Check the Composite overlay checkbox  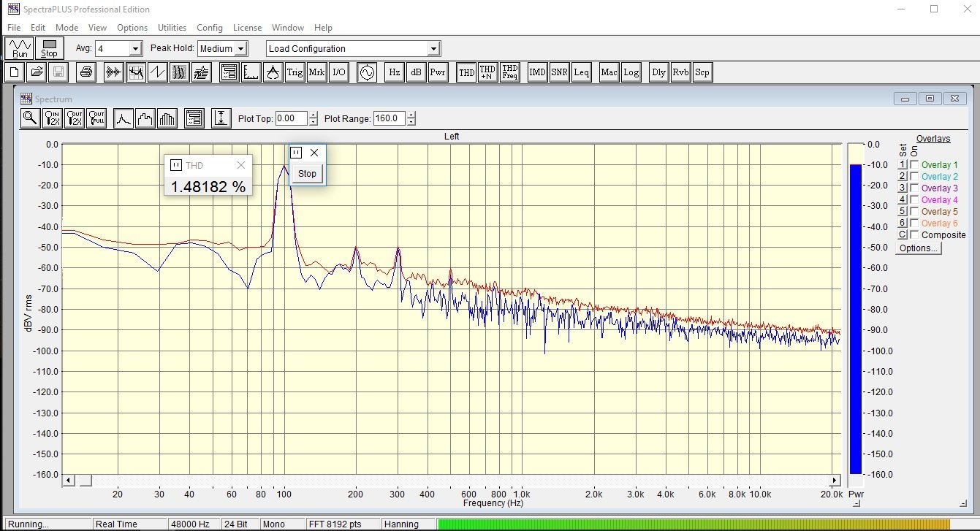tap(914, 235)
